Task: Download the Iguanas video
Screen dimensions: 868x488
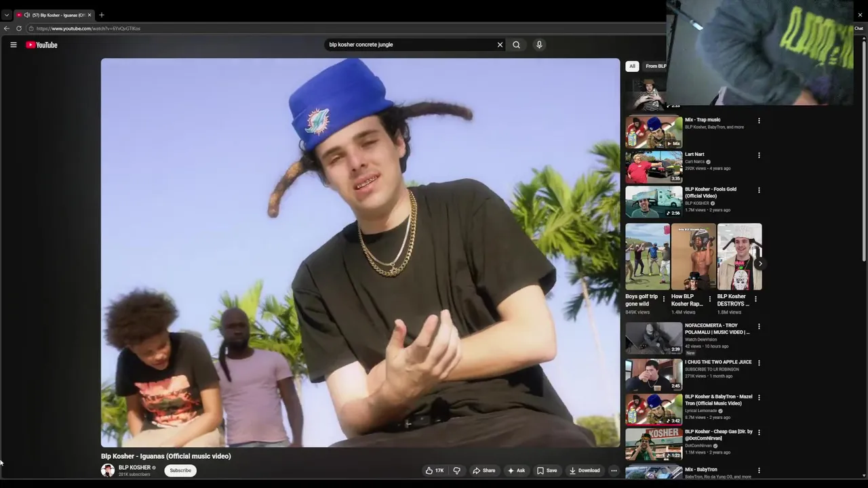Action: point(585,470)
